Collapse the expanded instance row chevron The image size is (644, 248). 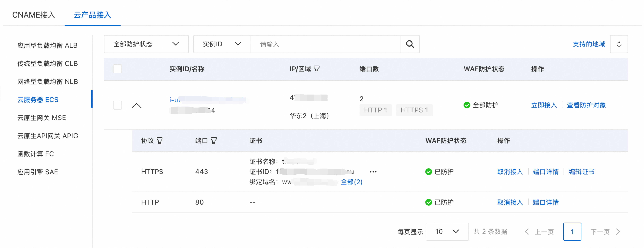coord(136,105)
